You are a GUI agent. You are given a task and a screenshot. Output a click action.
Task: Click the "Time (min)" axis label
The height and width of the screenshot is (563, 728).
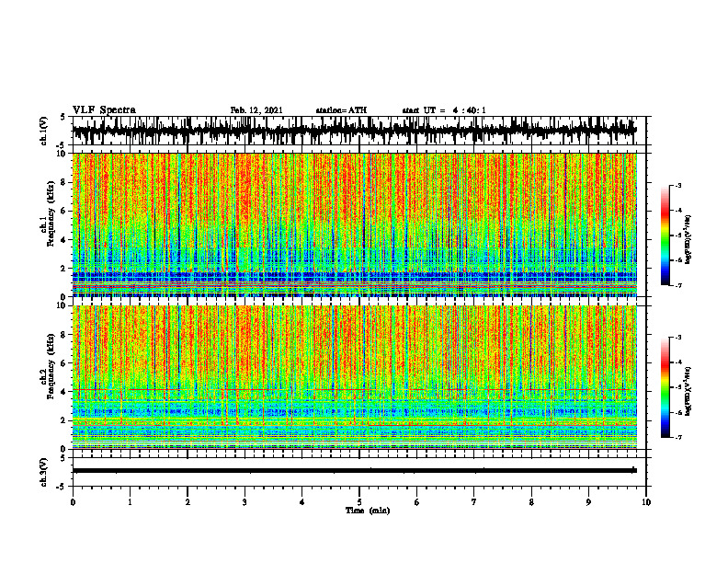(x=368, y=511)
